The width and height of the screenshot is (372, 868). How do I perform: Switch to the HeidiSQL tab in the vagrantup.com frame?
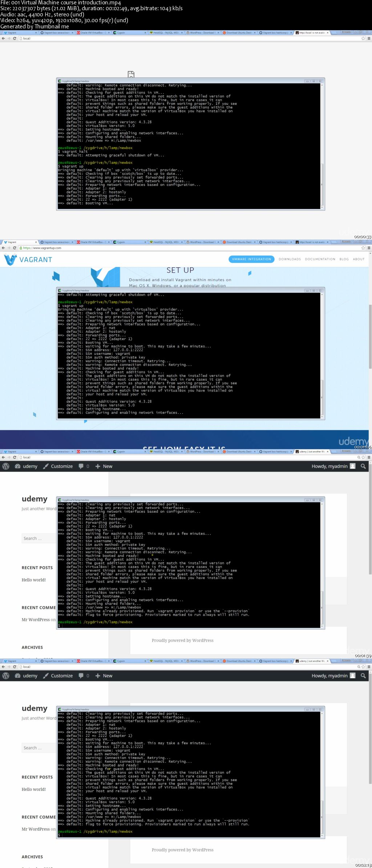pos(166,242)
